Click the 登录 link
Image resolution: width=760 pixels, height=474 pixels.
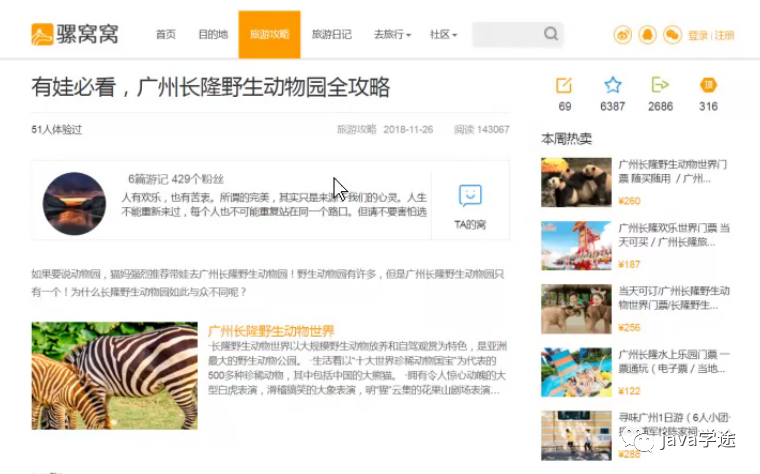[697, 35]
